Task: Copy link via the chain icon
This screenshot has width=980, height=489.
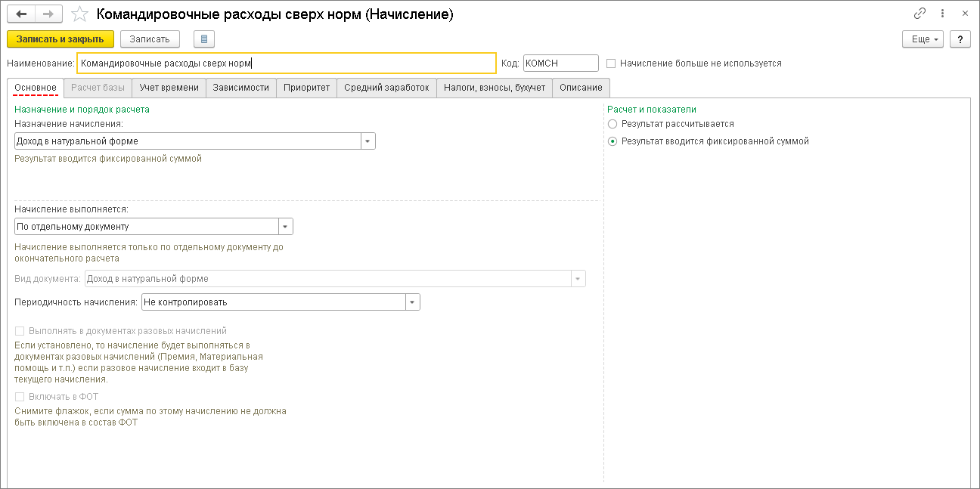Action: 920,14
